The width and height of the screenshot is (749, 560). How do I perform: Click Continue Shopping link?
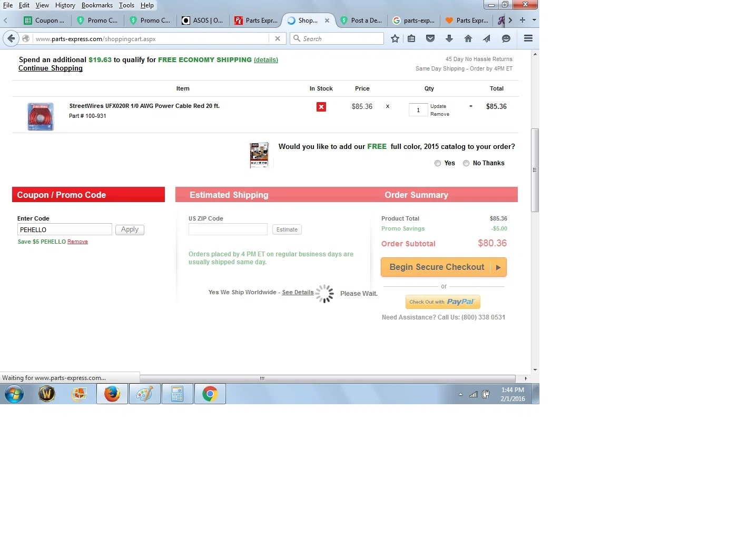[51, 68]
